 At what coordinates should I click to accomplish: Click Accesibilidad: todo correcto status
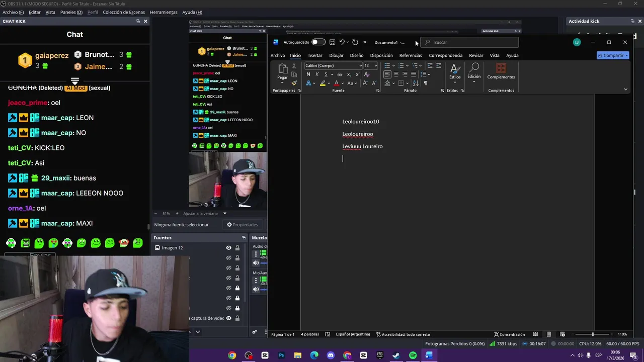coord(403,334)
